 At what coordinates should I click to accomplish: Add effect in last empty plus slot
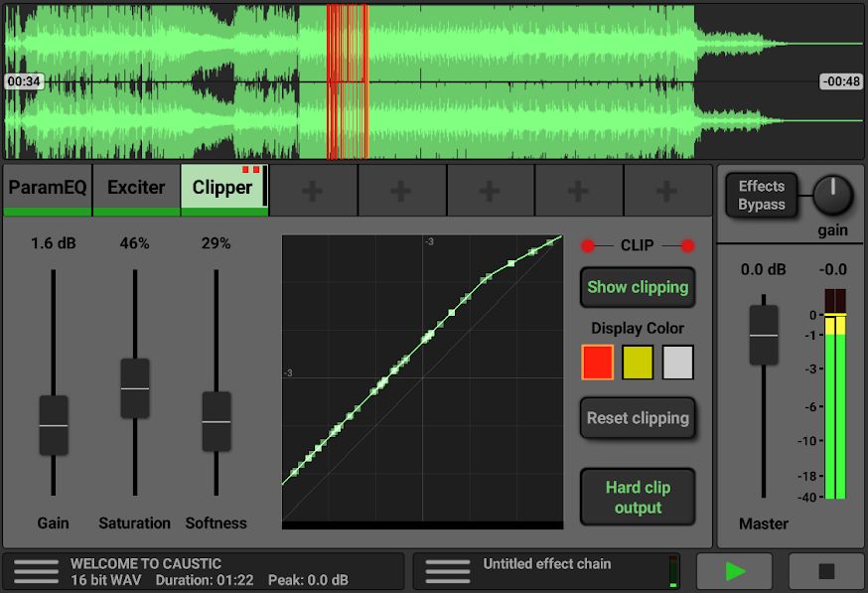click(x=667, y=191)
